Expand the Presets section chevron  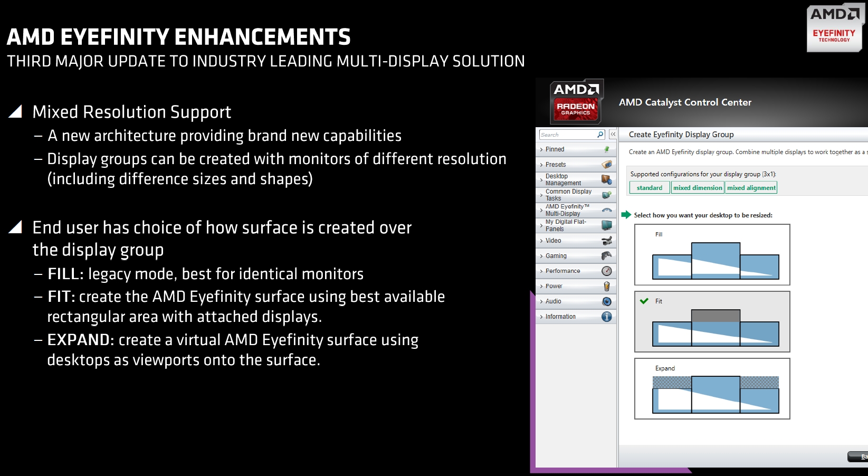[x=541, y=165]
